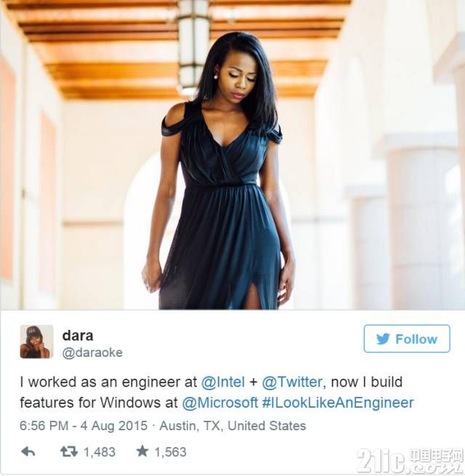Click the tweet text starting 'I worked as an engineer'

pyautogui.click(x=217, y=392)
